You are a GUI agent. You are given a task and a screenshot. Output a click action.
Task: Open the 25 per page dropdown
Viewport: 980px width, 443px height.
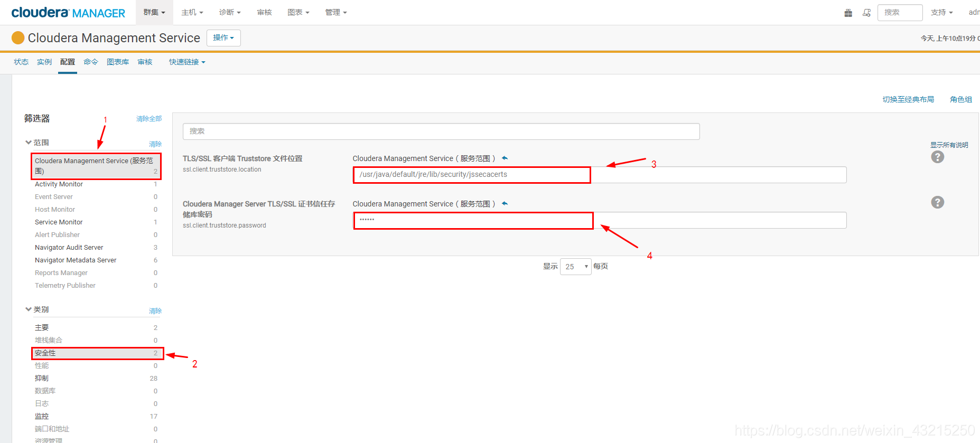click(x=575, y=266)
